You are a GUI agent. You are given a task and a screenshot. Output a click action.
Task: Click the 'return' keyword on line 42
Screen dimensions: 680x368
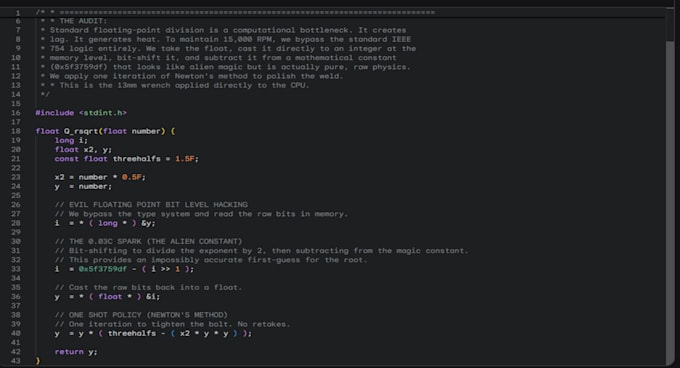pyautogui.click(x=69, y=352)
